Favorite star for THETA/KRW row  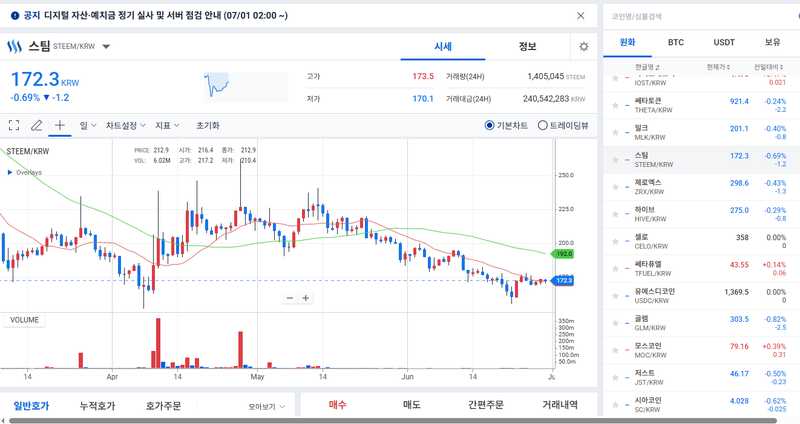point(615,105)
